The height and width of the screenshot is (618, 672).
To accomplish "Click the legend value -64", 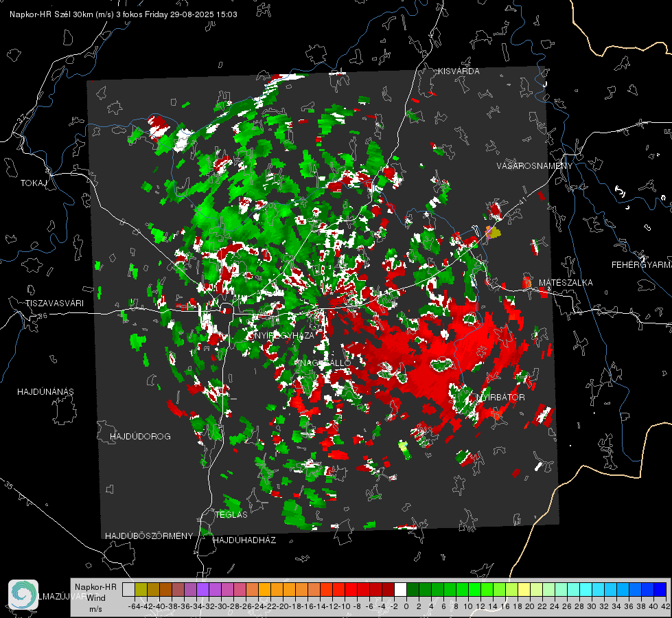I will point(134,606).
